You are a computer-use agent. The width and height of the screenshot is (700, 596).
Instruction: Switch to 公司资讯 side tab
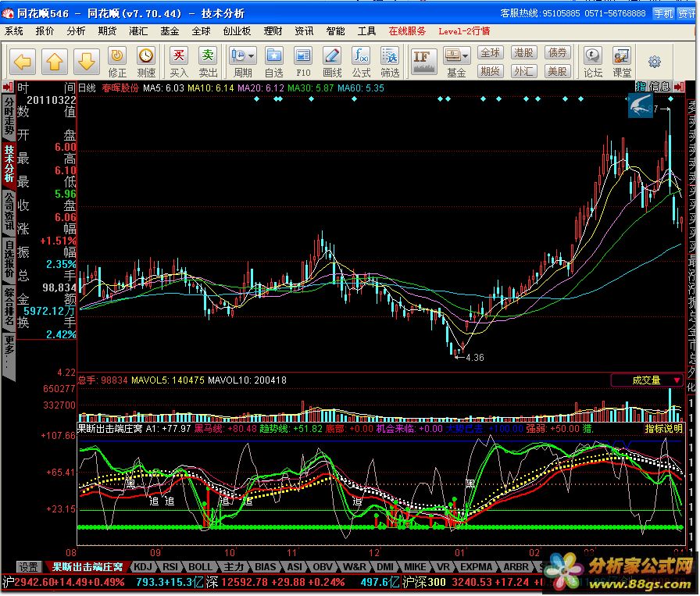[x=9, y=210]
